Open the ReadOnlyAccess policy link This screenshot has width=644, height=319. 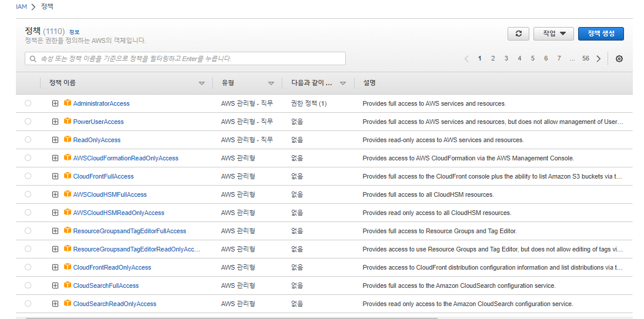point(96,140)
